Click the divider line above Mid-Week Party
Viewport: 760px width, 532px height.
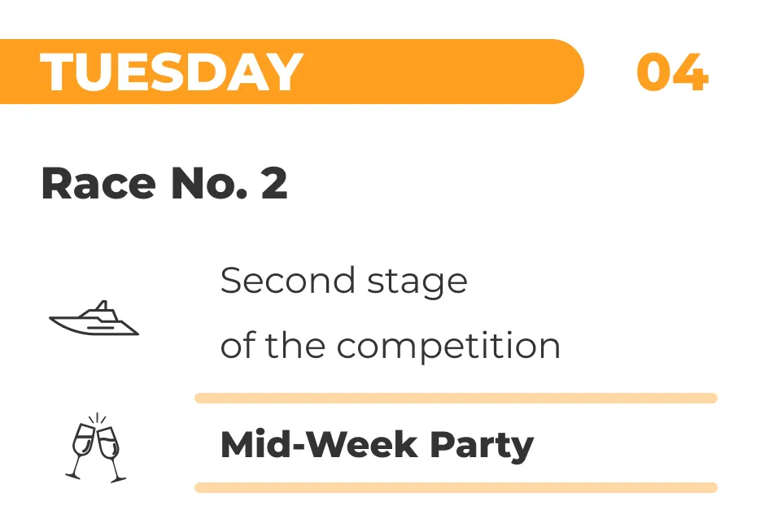(456, 399)
